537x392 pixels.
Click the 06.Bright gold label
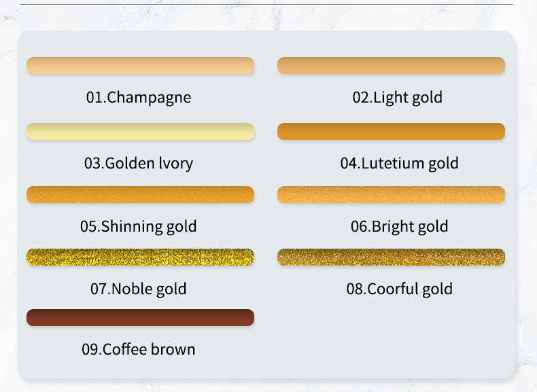tap(399, 227)
